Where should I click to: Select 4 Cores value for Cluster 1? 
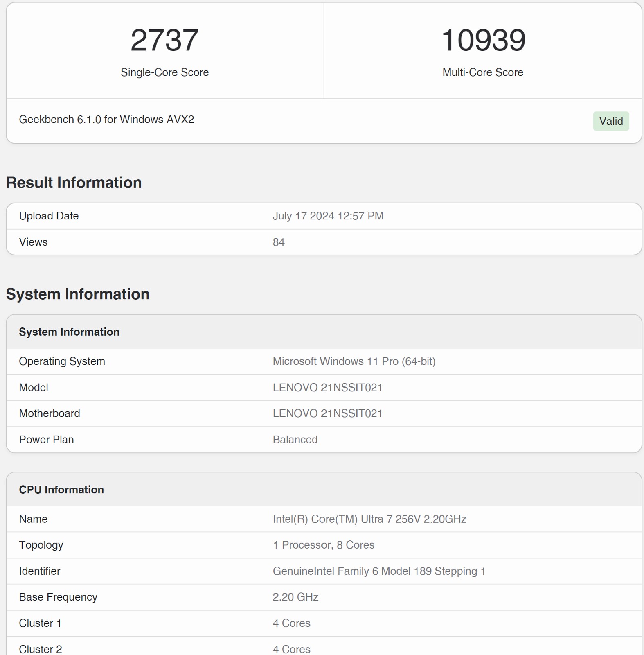[x=291, y=623]
